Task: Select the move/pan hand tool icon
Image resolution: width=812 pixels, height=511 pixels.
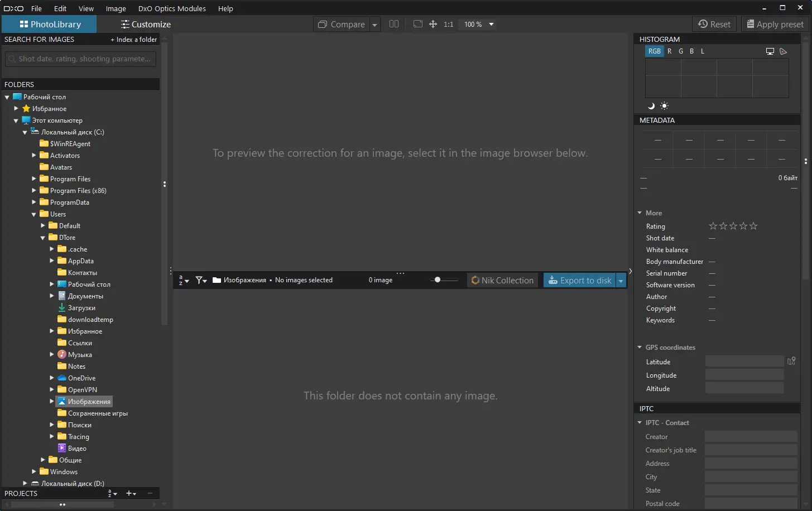Action: (433, 24)
